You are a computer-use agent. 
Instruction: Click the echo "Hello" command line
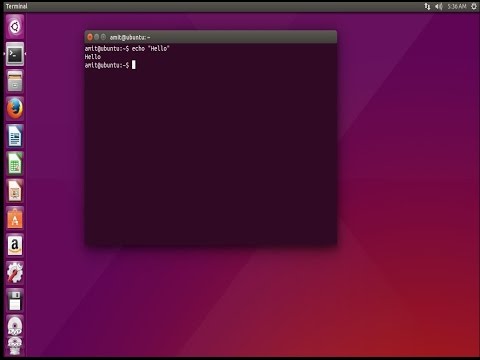click(x=127, y=49)
